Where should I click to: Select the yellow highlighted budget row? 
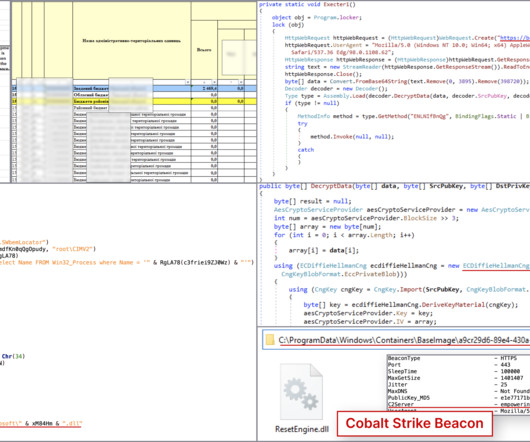coord(134,101)
